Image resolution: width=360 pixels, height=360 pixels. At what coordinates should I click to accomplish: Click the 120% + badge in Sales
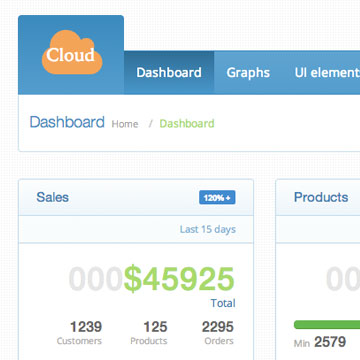pos(217,198)
